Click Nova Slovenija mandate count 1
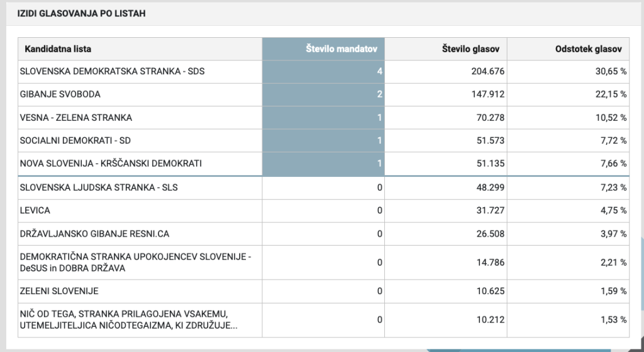The height and width of the screenshot is (352, 644). pyautogui.click(x=379, y=164)
